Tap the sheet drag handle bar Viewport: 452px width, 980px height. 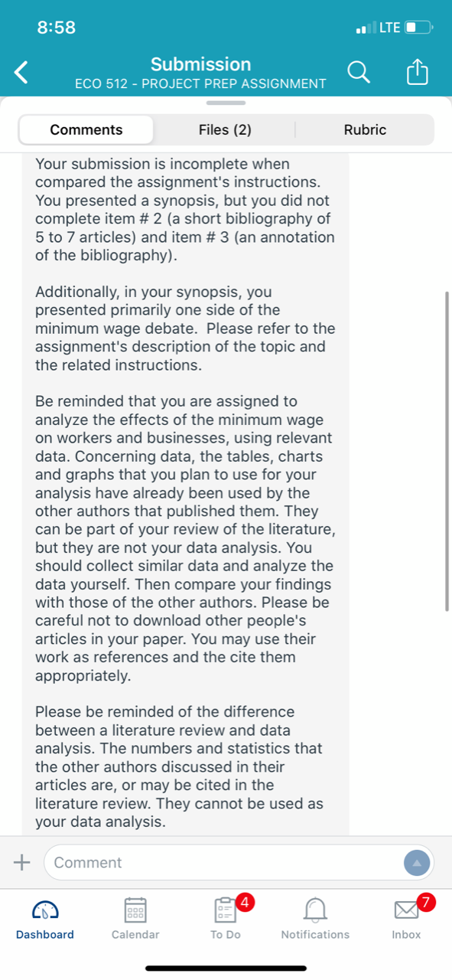(x=226, y=103)
